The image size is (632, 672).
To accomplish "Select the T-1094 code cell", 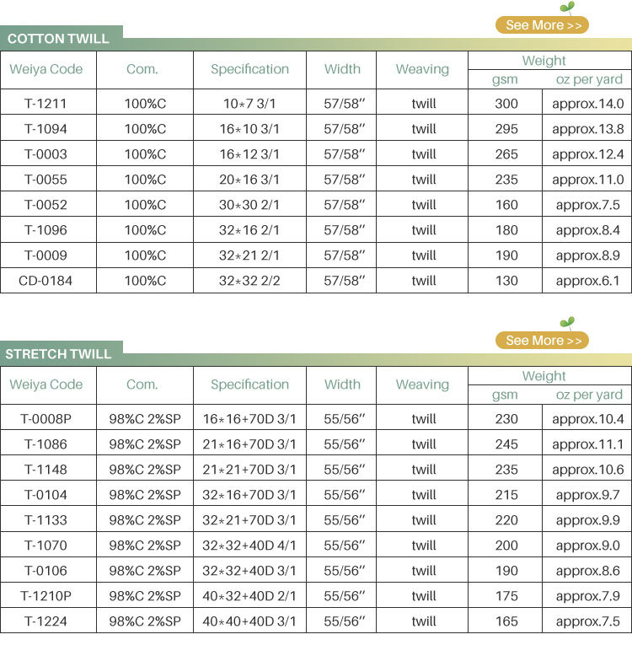I will coord(46,129).
